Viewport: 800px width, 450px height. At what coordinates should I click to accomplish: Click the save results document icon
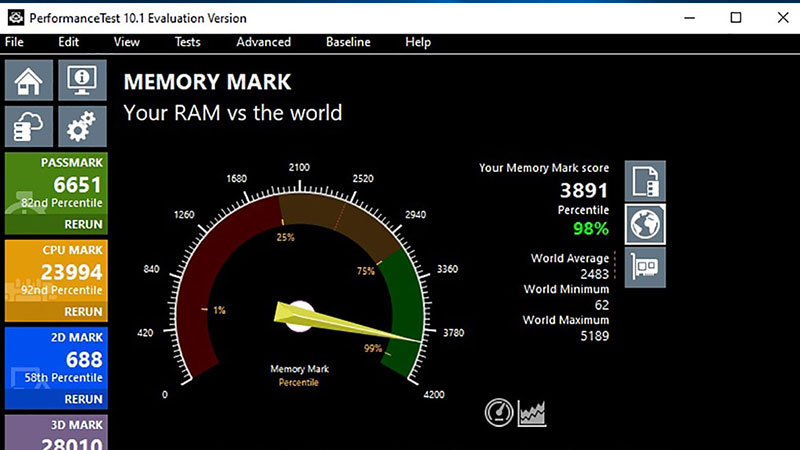point(645,181)
